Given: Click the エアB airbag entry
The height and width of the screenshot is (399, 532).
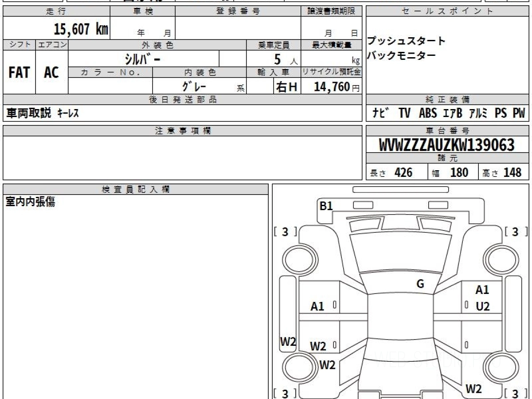Looking at the screenshot, I should [x=453, y=113].
